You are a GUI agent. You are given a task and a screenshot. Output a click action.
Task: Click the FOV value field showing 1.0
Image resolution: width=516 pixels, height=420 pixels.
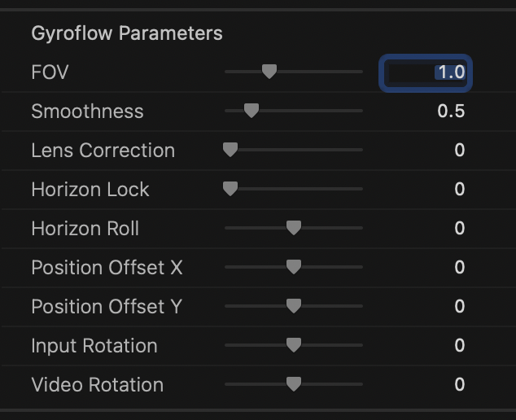426,73
